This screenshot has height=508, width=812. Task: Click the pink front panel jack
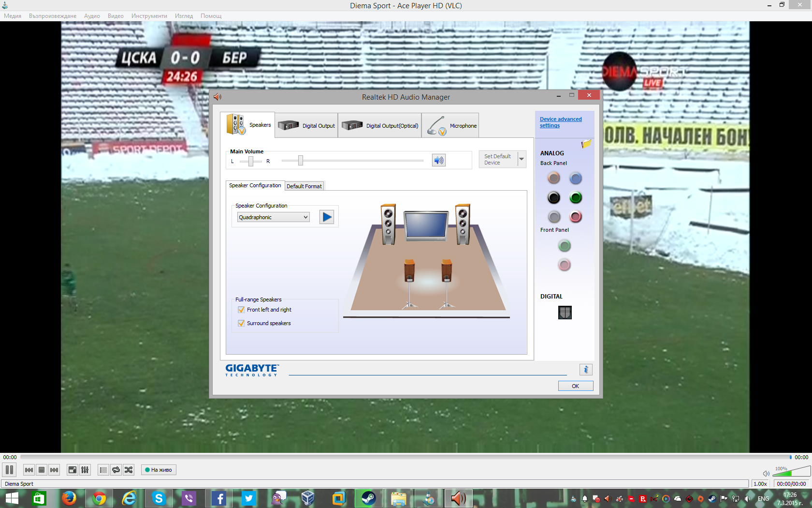(x=565, y=265)
